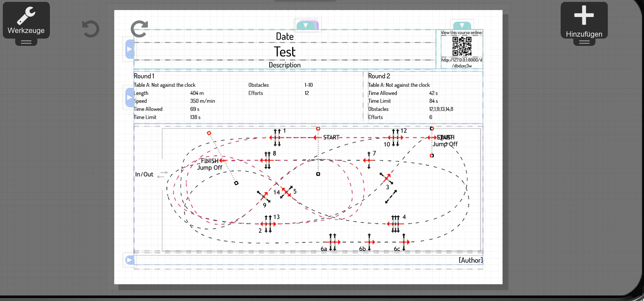Select the Round 2 heading
This screenshot has width=644, height=301.
379,76
